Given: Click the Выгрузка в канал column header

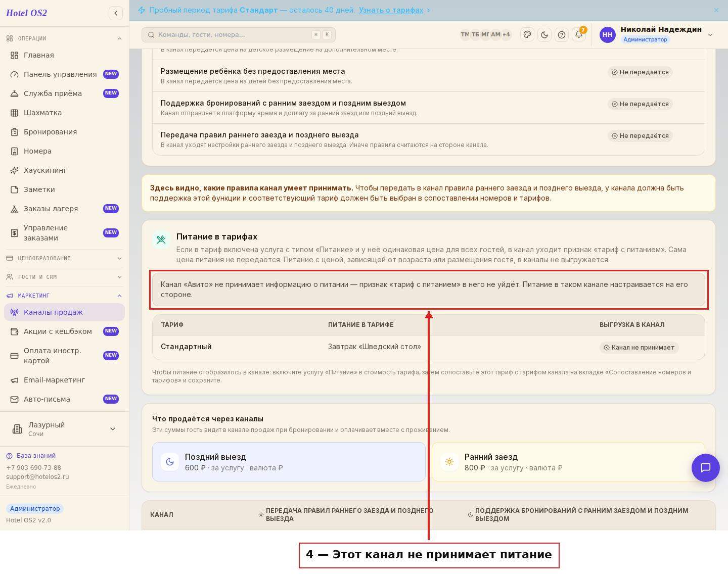Looking at the screenshot, I should point(632,325).
